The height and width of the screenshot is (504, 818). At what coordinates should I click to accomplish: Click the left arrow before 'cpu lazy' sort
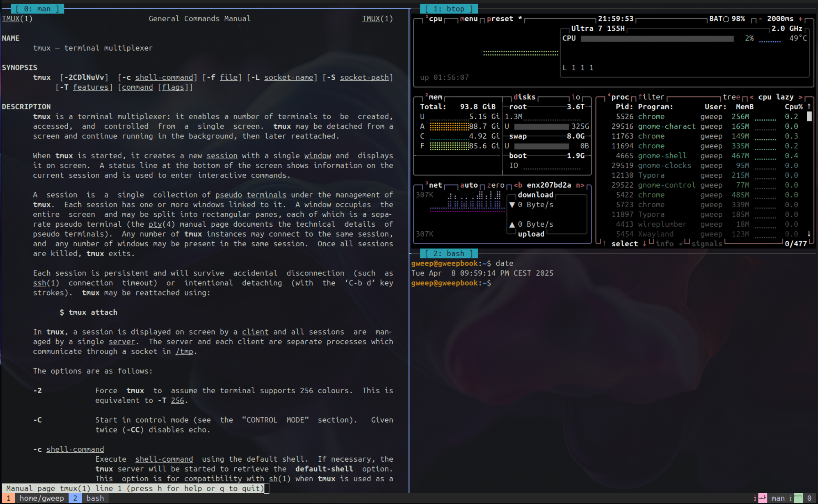click(751, 97)
